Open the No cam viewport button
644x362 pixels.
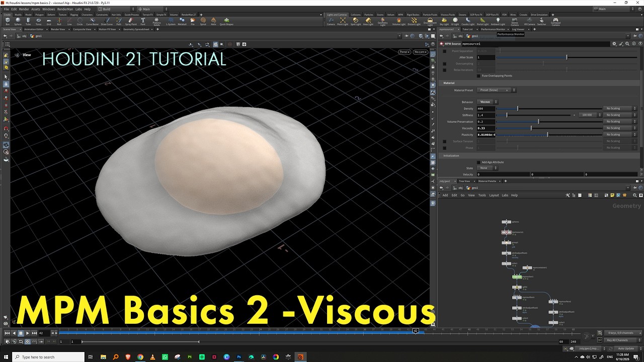click(x=420, y=52)
